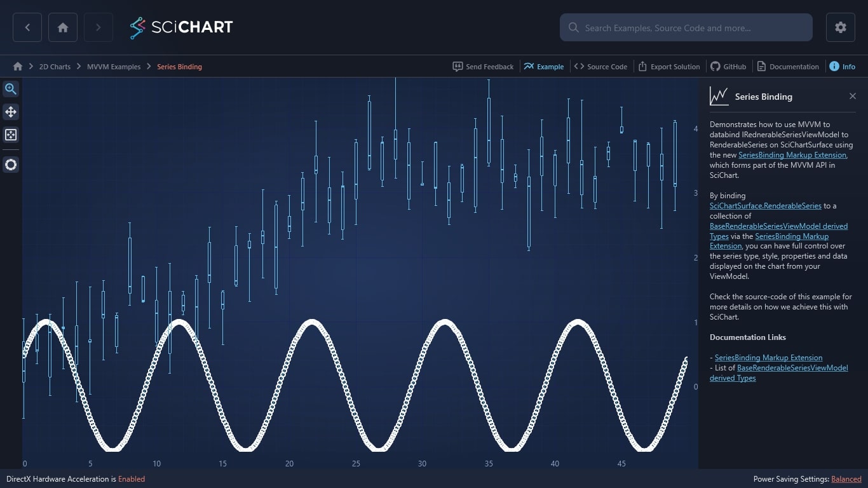The height and width of the screenshot is (488, 868).
Task: Open the 2D Charts breadcrumb menu
Action: [55, 66]
